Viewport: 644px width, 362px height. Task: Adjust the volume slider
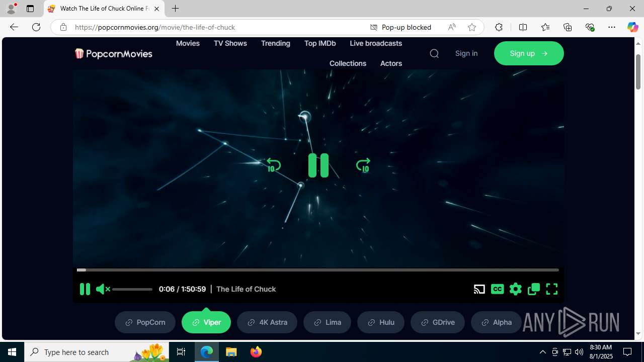[x=132, y=289]
